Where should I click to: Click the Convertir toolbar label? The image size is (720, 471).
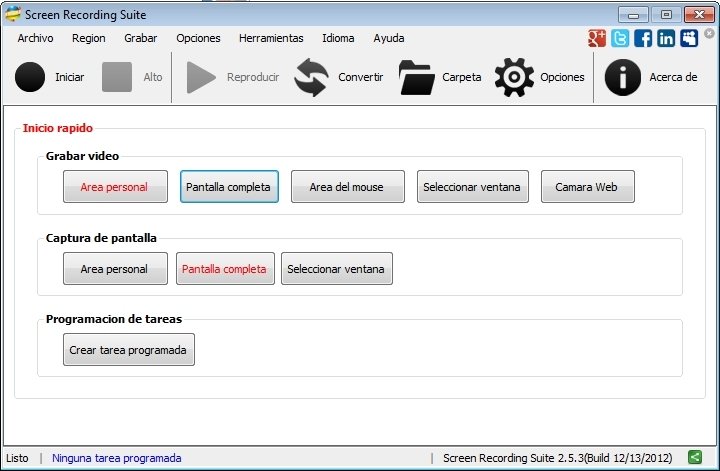coord(360,77)
